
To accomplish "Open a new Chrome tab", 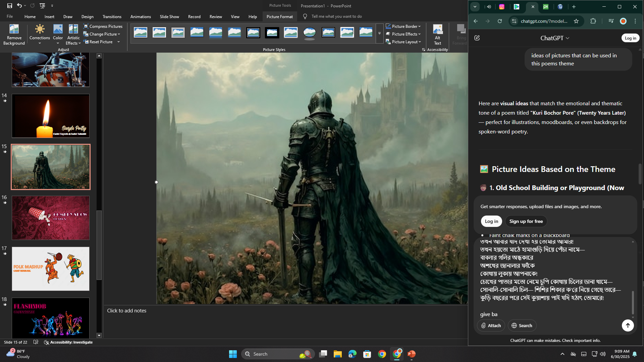I will pyautogui.click(x=574, y=7).
